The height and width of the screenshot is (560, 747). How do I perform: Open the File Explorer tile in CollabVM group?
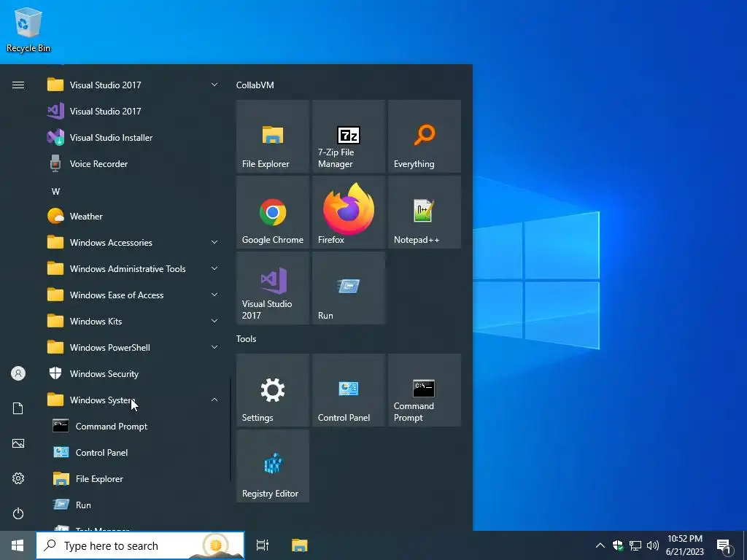pyautogui.click(x=273, y=136)
